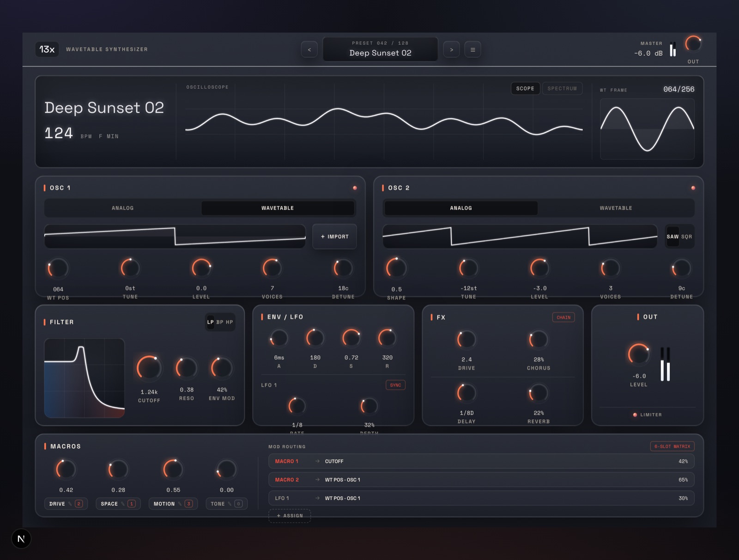Click the TONE macro label button
Image resolution: width=739 pixels, height=560 pixels.
pos(227,504)
